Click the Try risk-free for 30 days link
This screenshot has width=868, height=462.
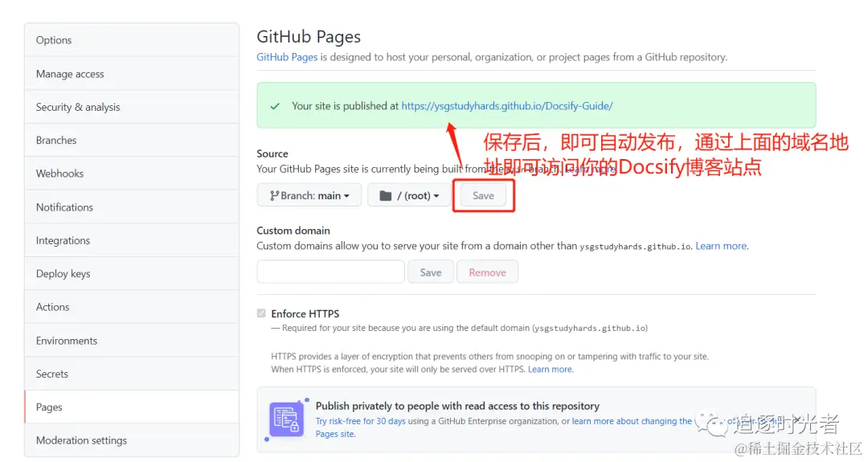(360, 421)
